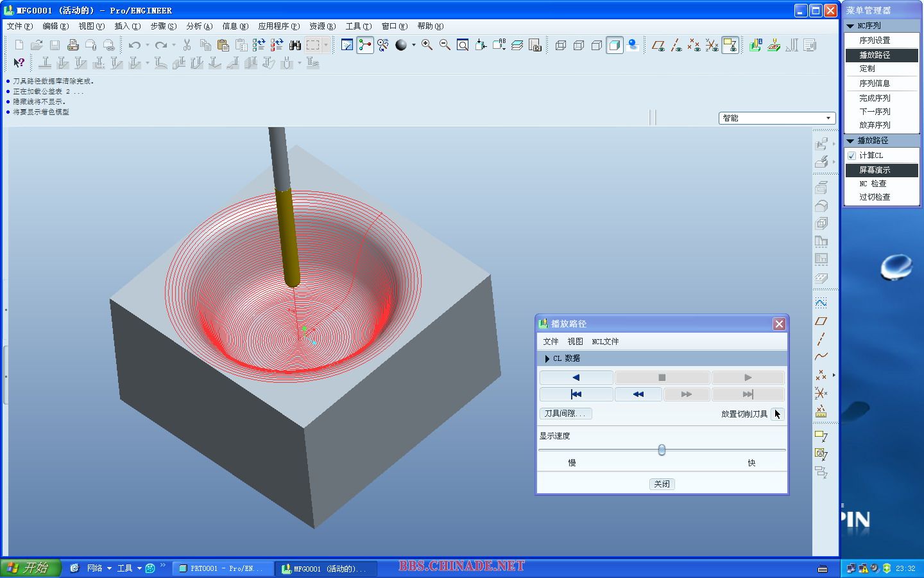924x578 pixels.
Task: Collapse the NC序列 menu section
Action: click(x=850, y=26)
